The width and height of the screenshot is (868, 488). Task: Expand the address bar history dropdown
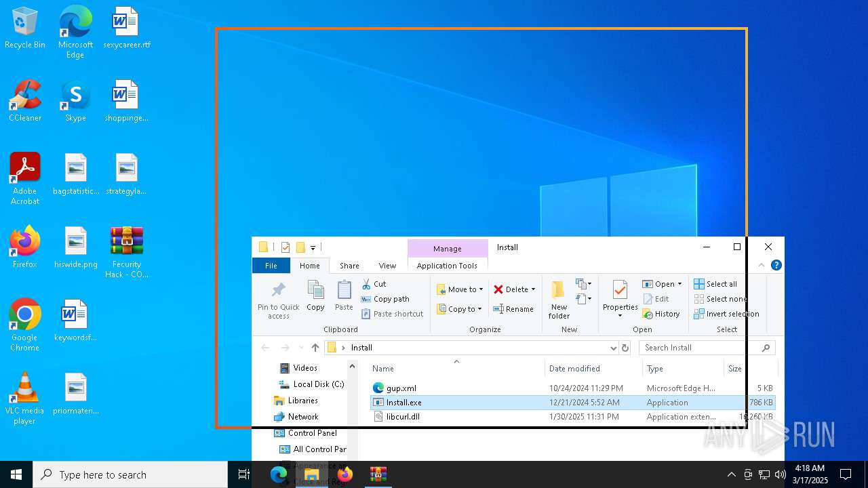point(613,348)
